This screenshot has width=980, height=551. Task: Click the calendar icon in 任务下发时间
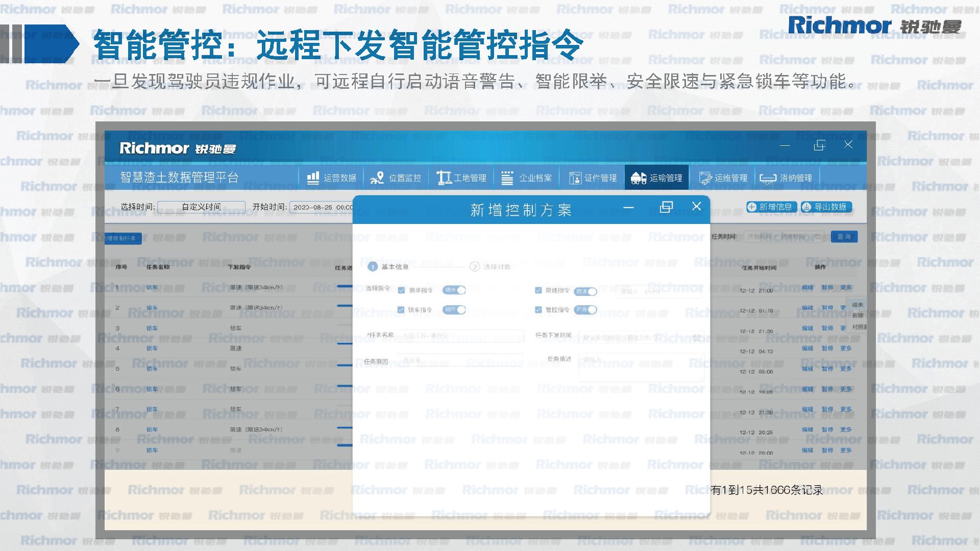tap(697, 338)
